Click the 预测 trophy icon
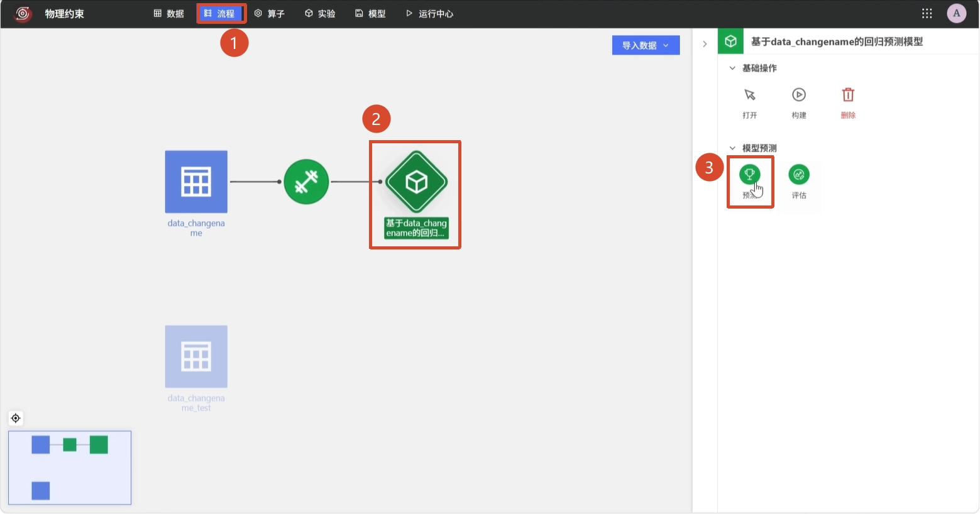Screen dimensions: 980x514 click(750, 175)
